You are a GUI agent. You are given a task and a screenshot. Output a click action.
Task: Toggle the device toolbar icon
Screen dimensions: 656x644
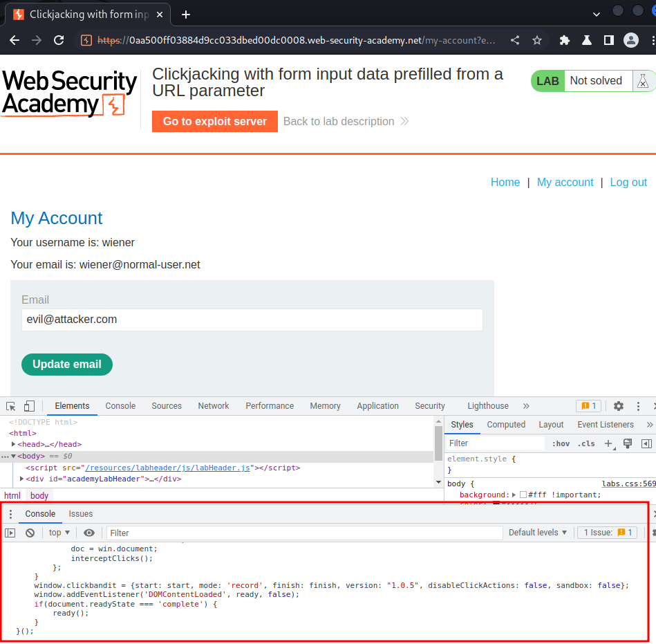coord(29,406)
